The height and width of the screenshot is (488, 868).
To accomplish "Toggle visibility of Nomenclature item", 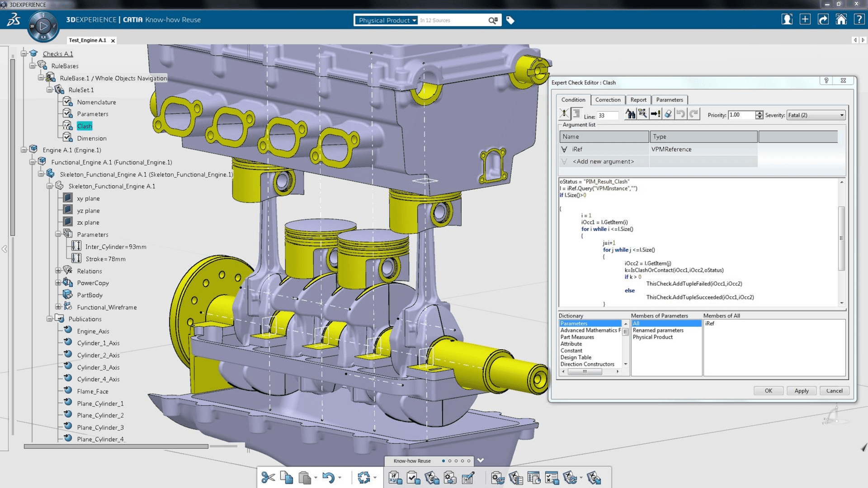I will coord(68,101).
